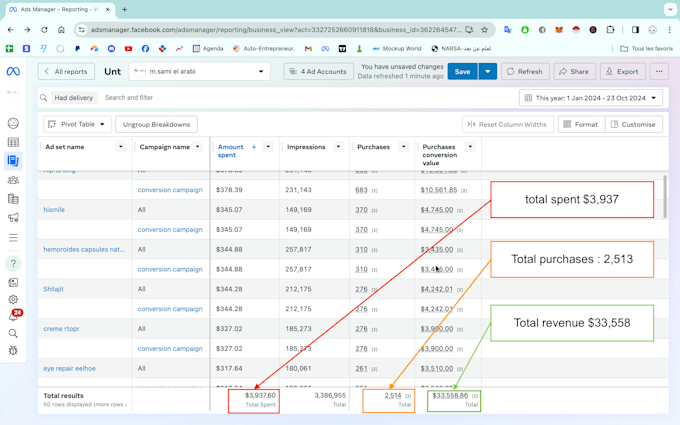
Task: Click the bug report icon in sidebar
Action: tap(13, 350)
